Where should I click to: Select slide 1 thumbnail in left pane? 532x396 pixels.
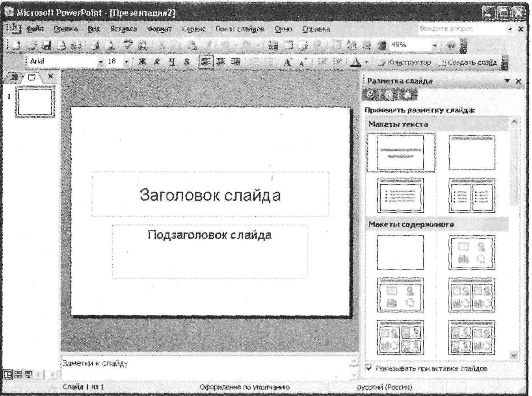(x=35, y=102)
